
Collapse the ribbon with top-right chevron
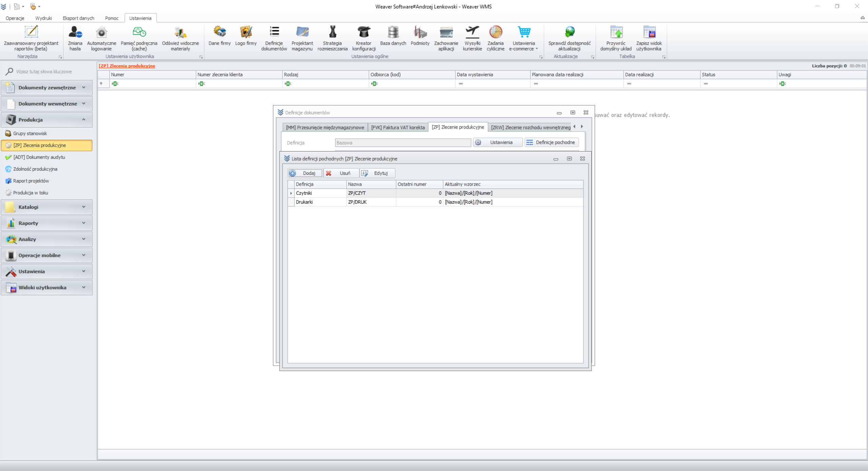tap(862, 18)
